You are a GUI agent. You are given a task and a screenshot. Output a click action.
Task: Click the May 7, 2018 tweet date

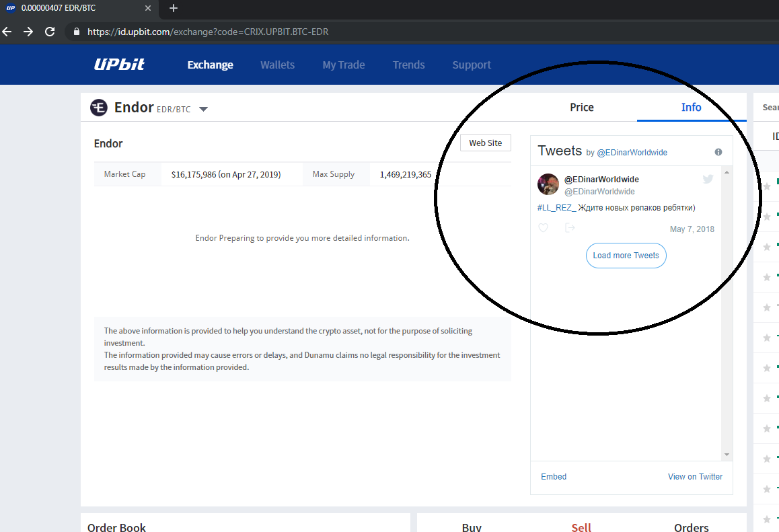(692, 229)
